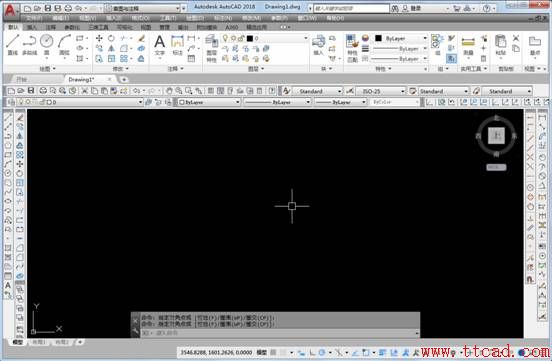Click the keyword search field in the title bar

coord(351,8)
